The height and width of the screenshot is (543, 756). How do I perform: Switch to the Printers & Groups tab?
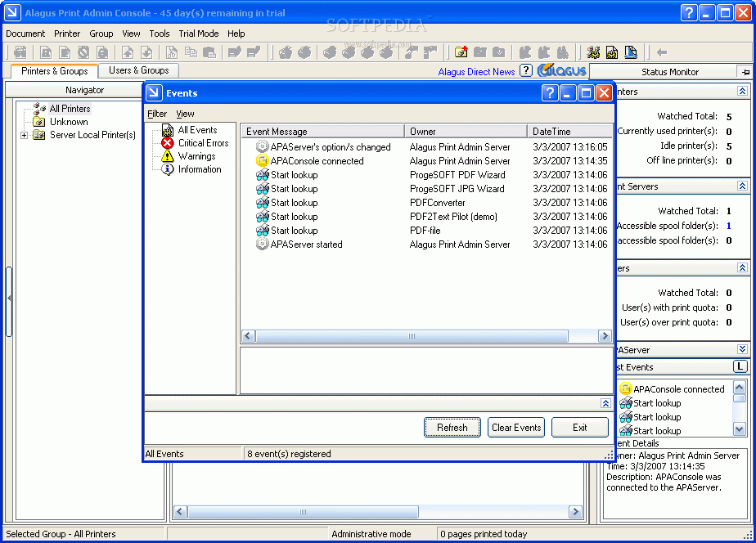[x=55, y=71]
